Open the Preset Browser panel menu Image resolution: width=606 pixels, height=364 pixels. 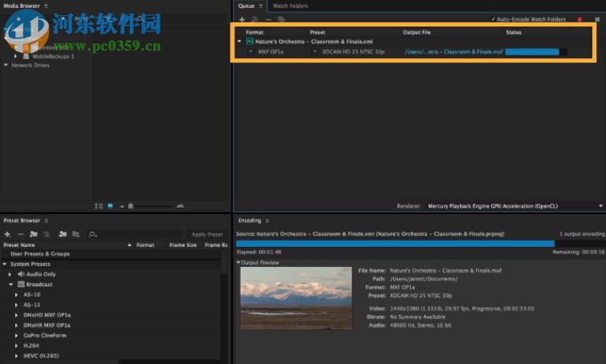pos(47,220)
